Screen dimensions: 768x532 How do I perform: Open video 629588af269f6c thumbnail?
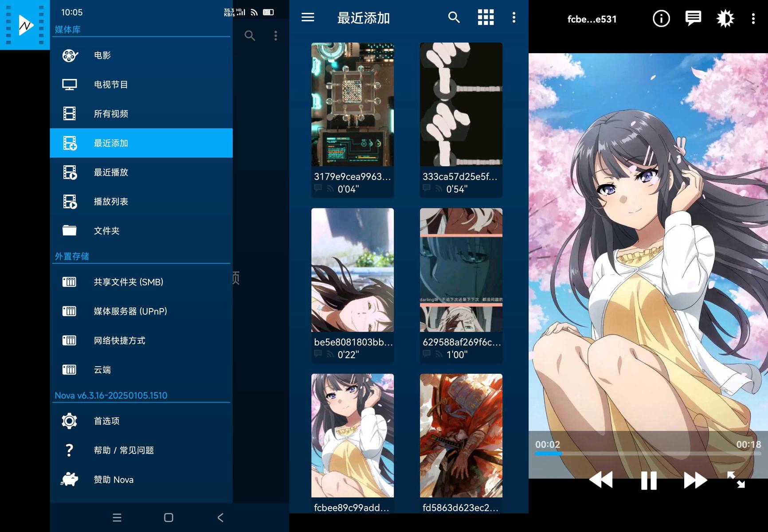(461, 270)
